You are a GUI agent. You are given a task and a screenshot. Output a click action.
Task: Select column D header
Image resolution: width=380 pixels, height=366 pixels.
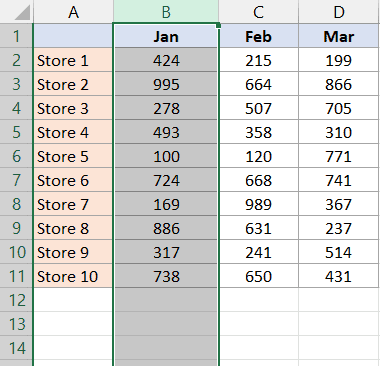point(339,12)
